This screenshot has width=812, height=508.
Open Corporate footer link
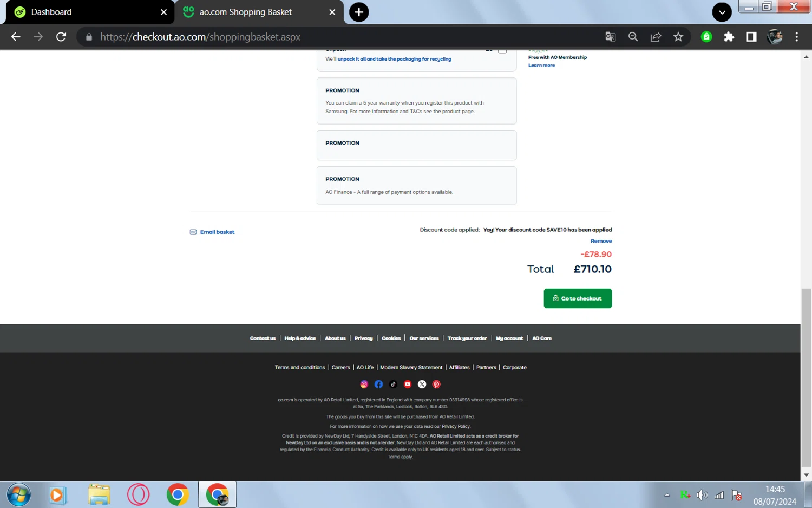click(x=514, y=368)
